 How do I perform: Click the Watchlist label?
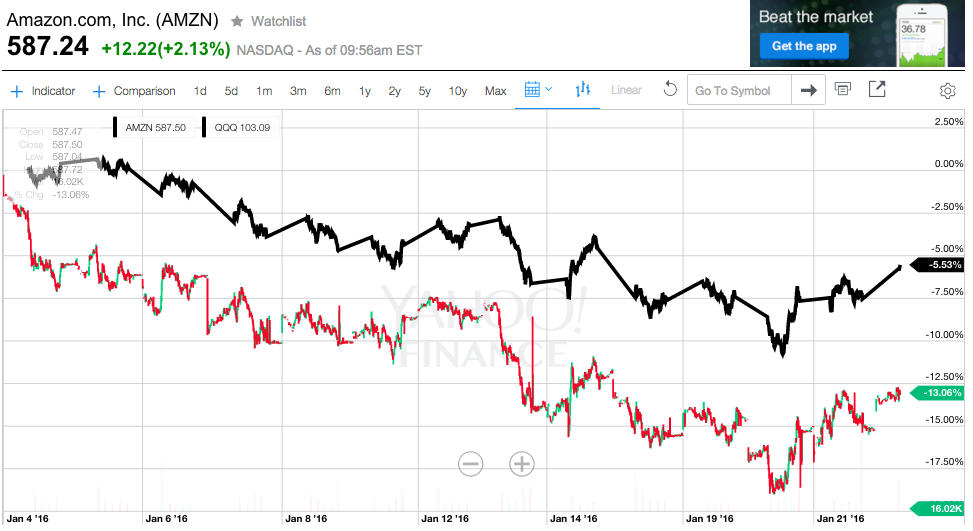[x=279, y=21]
